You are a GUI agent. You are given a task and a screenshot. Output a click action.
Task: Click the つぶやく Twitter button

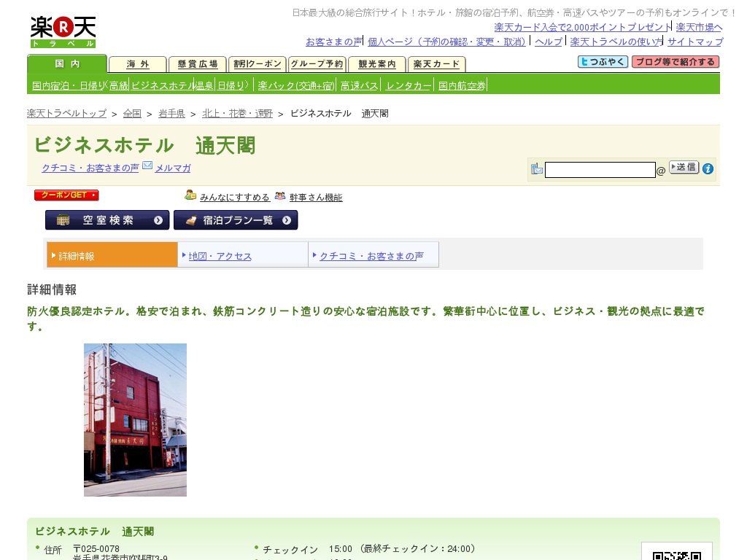coord(603,62)
